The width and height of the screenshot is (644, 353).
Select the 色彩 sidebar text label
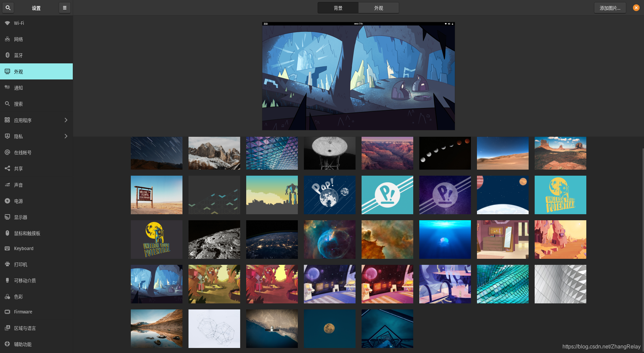[x=18, y=297]
